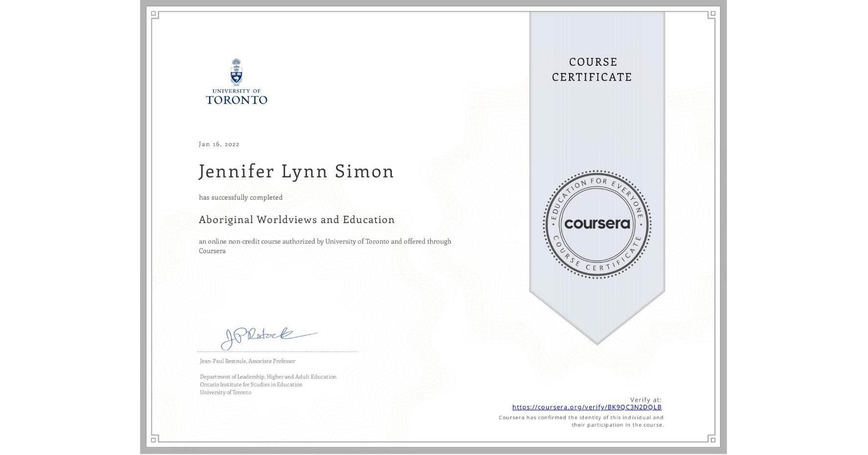868x455 pixels.
Task: Click the 'UNIVERSITY OF TORONTO' text label
Action: point(237,96)
